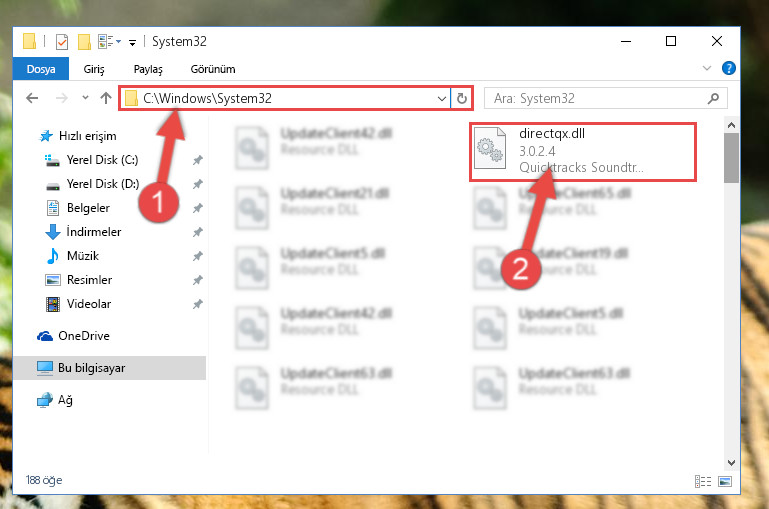The height and width of the screenshot is (509, 769).
Task: Open the Dosya menu tab
Action: pos(41,69)
